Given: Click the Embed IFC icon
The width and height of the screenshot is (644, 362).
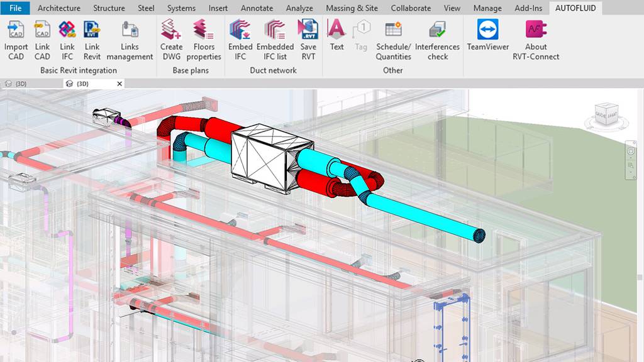Looking at the screenshot, I should point(240,40).
